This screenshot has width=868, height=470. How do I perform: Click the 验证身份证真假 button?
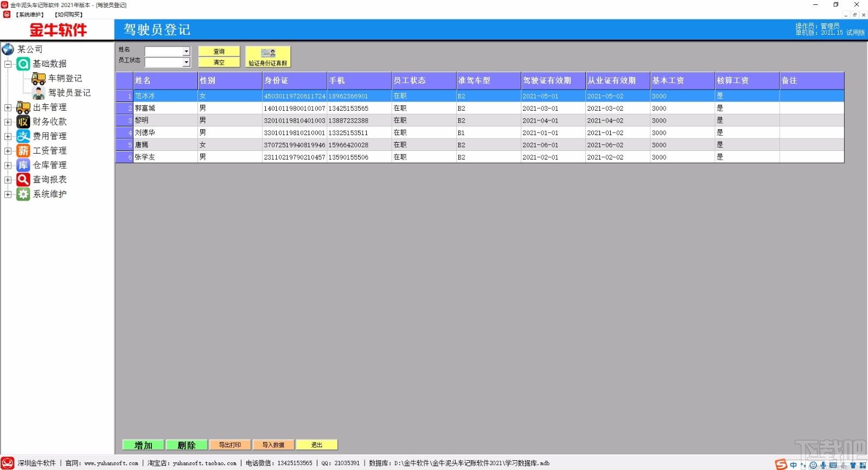pyautogui.click(x=268, y=57)
